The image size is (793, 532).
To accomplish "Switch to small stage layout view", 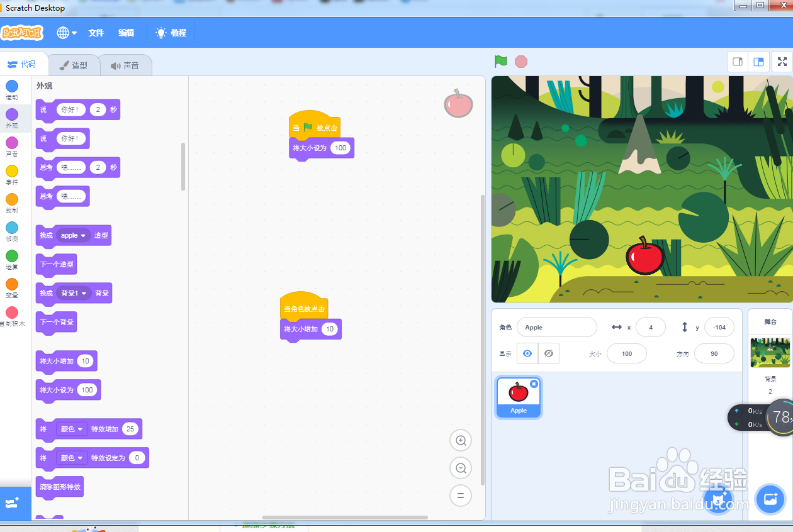I will pos(736,62).
